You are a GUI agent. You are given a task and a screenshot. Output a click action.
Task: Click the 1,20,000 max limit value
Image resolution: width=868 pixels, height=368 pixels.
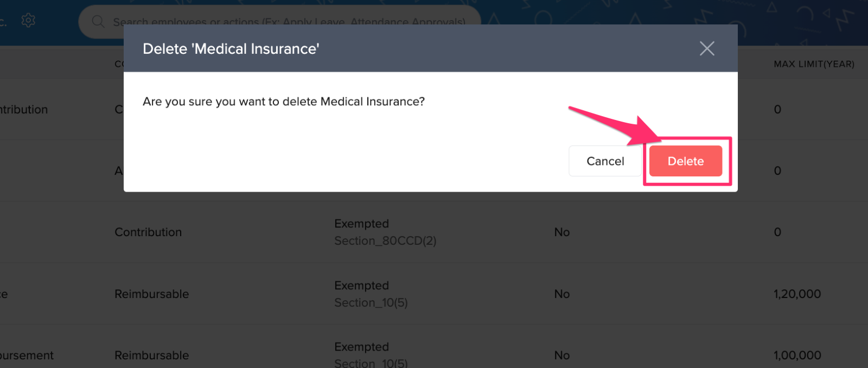pyautogui.click(x=797, y=294)
